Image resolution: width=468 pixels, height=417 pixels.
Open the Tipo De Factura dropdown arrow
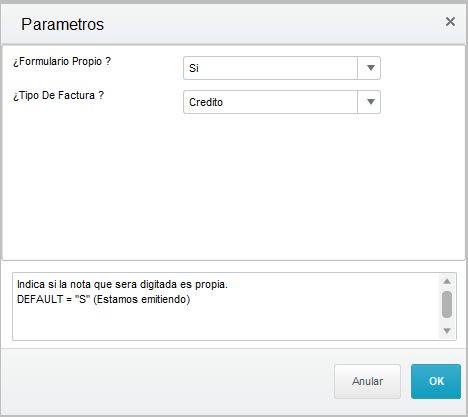pos(369,102)
